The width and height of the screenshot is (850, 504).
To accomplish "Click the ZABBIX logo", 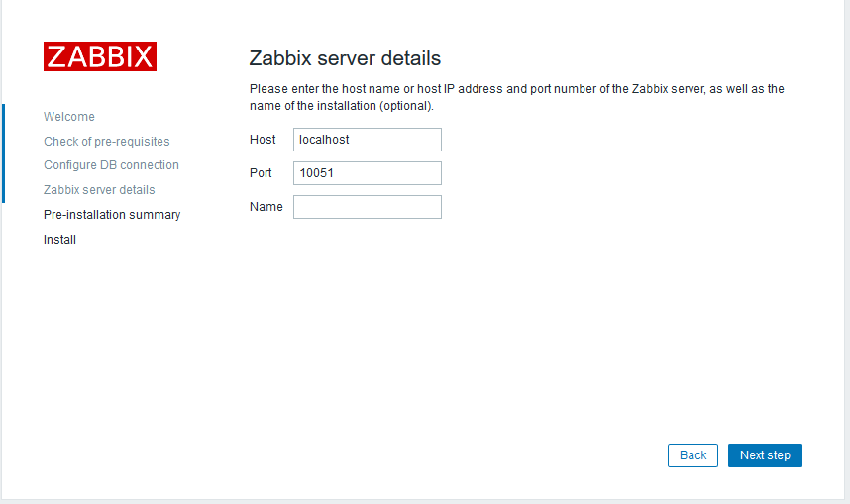I will [x=100, y=56].
